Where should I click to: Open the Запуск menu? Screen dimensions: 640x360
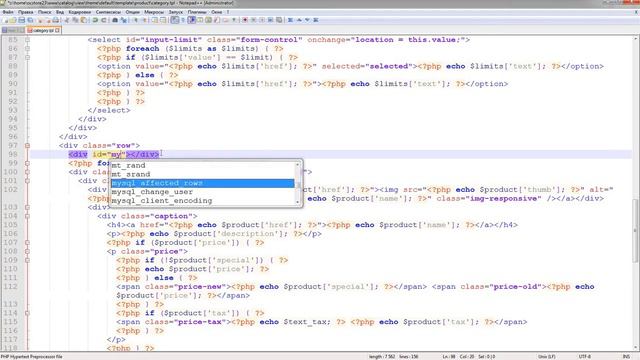(x=176, y=12)
